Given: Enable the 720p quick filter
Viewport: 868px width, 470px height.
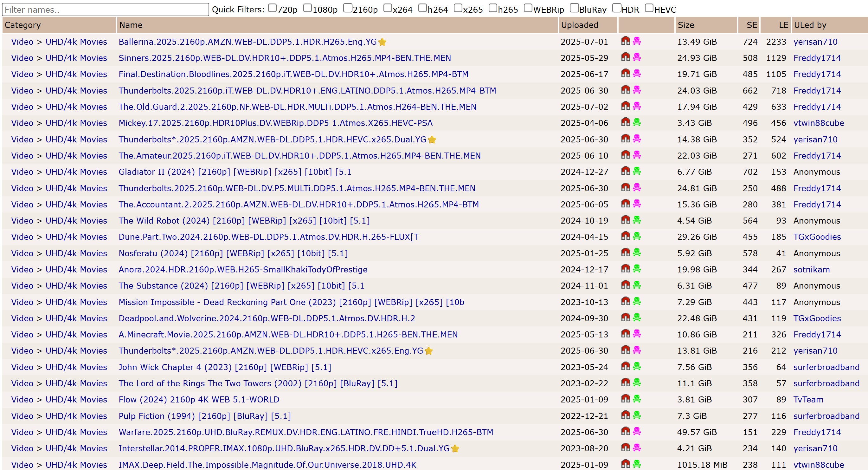Looking at the screenshot, I should click(x=272, y=8).
